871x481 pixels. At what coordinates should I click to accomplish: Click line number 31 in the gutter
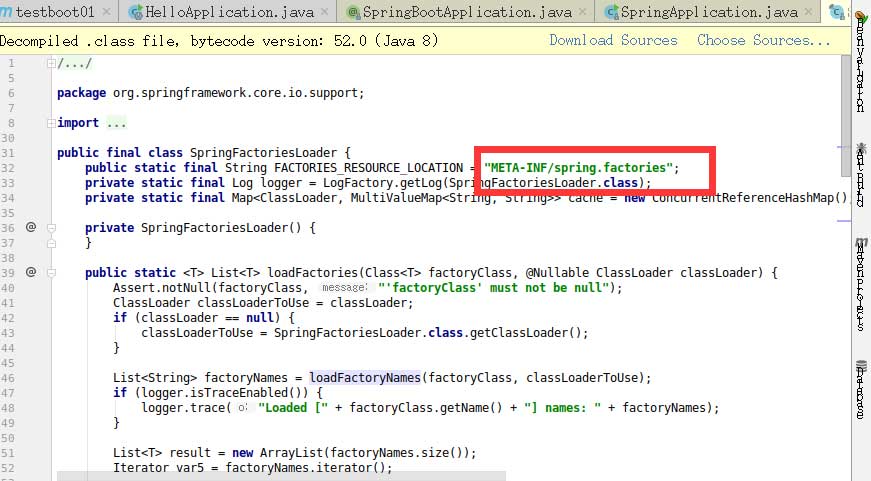pos(8,153)
